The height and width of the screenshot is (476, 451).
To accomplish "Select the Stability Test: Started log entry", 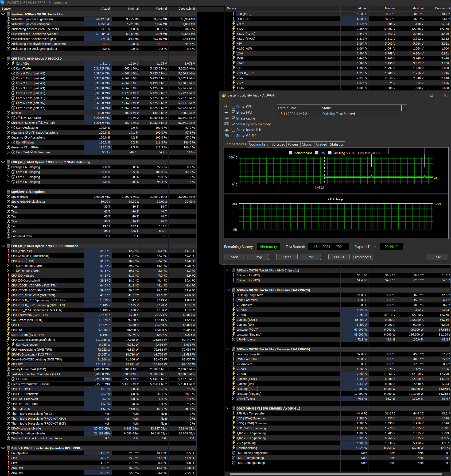I will pyautogui.click(x=339, y=114).
